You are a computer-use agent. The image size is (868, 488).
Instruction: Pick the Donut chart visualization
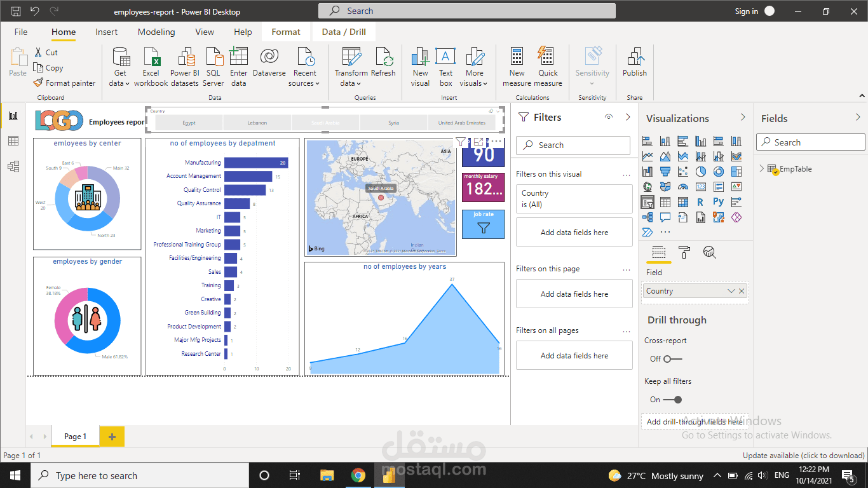pyautogui.click(x=719, y=172)
